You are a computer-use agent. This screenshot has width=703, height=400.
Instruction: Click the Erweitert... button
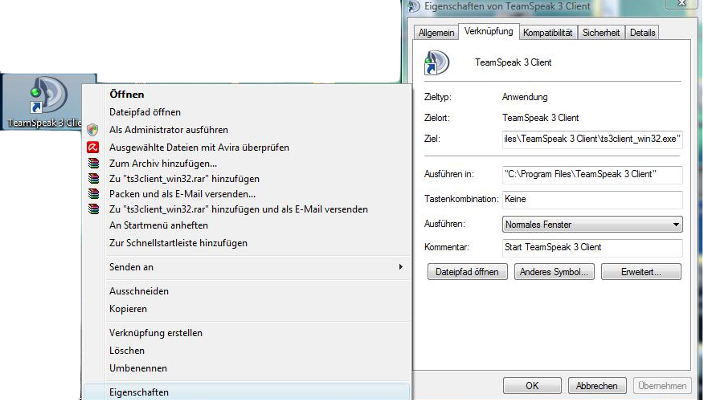(x=641, y=272)
